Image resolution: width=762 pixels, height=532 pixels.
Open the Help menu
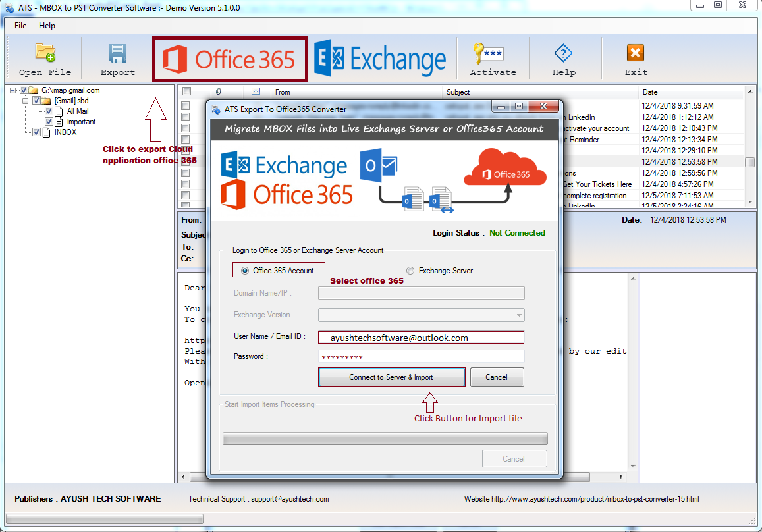(x=47, y=26)
